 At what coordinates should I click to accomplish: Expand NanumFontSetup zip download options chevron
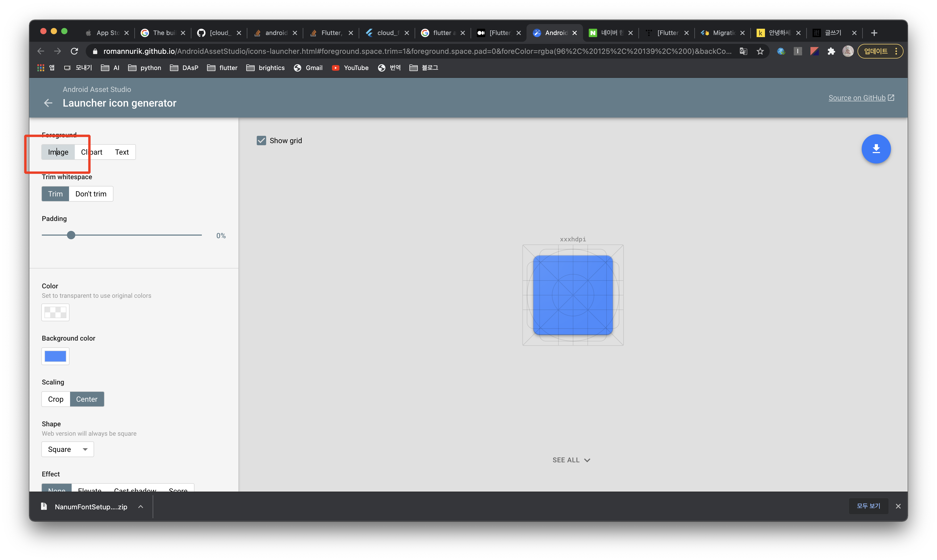coord(140,507)
